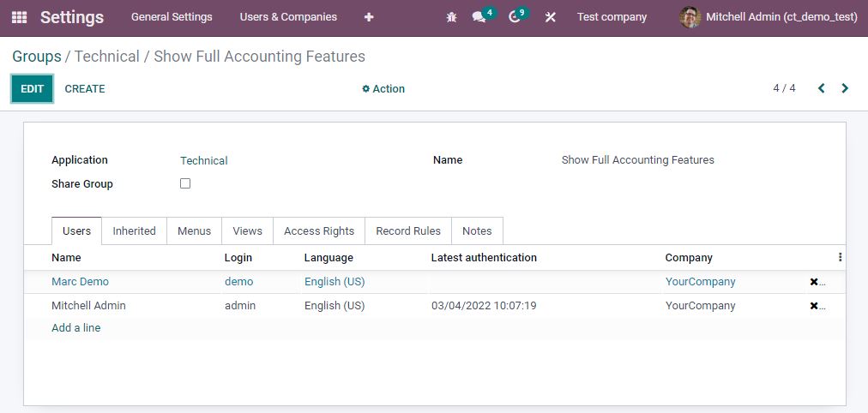Sort by Name column header
Image resolution: width=868 pixels, height=413 pixels.
[x=66, y=258]
